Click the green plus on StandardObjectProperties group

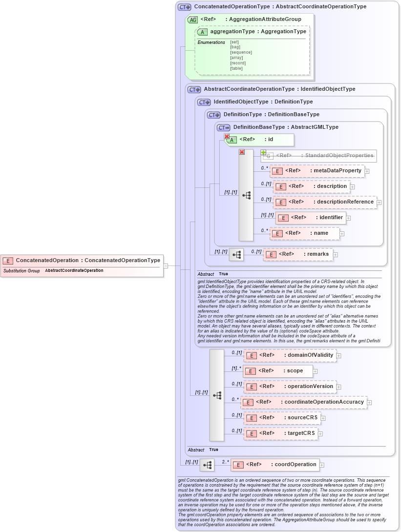coord(263,152)
